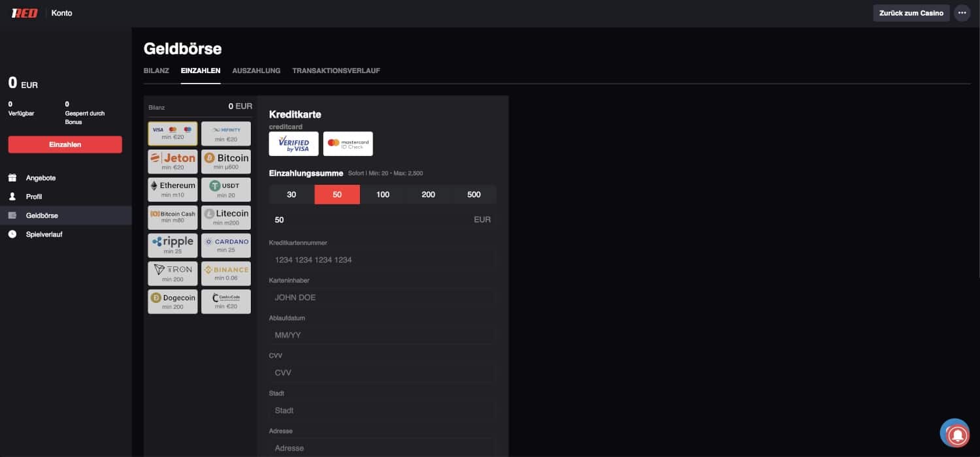Choose the Litecoin payment tile

click(x=225, y=217)
